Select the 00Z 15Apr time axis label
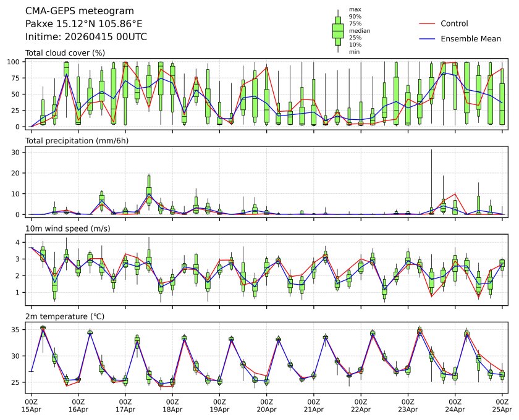The image size is (519, 420). point(32,405)
